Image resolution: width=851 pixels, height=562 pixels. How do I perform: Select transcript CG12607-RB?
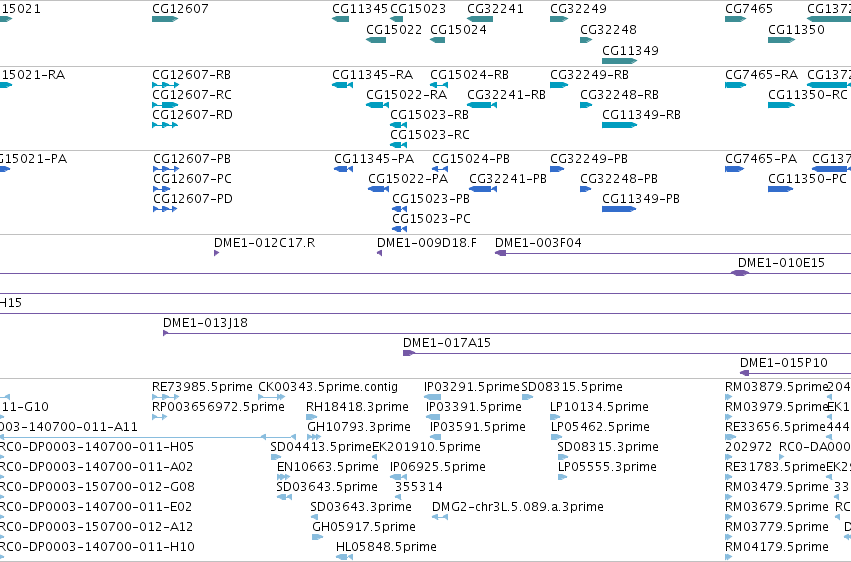tap(192, 75)
